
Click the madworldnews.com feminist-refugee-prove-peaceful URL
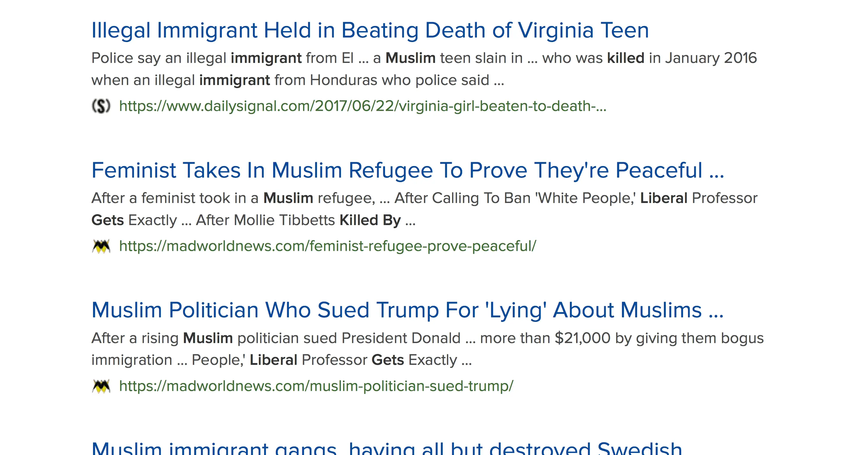pos(328,246)
